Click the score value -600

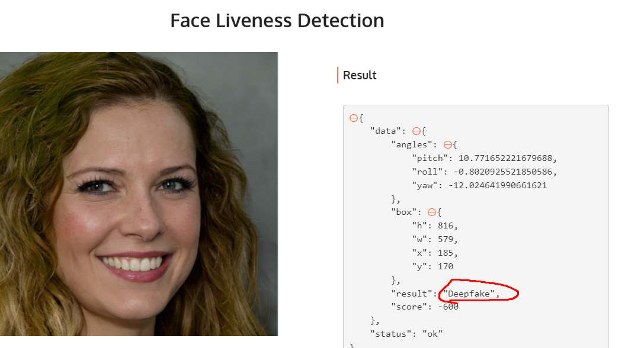[448, 307]
